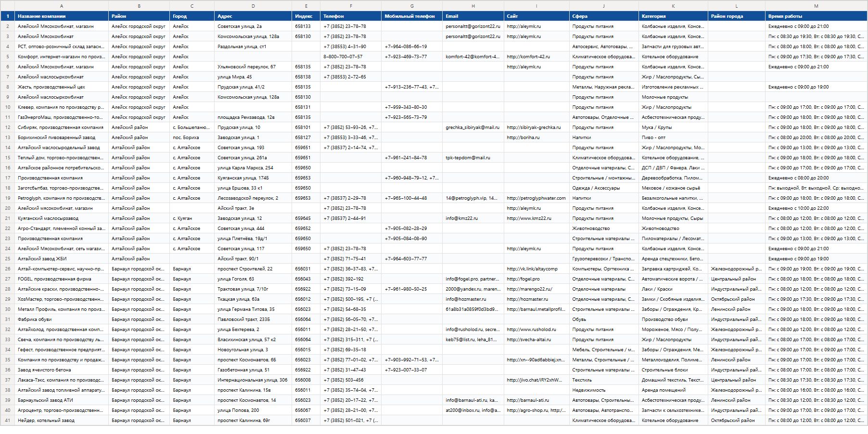Select city cell "с. Куяган"
The width and height of the screenshot is (868, 434).
click(x=192, y=218)
